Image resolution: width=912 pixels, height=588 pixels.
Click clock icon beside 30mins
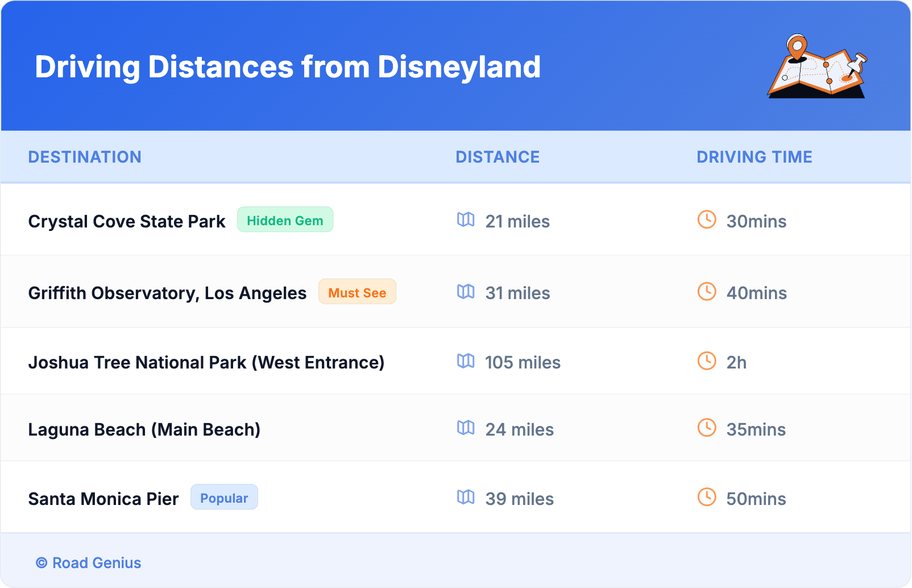(x=707, y=220)
